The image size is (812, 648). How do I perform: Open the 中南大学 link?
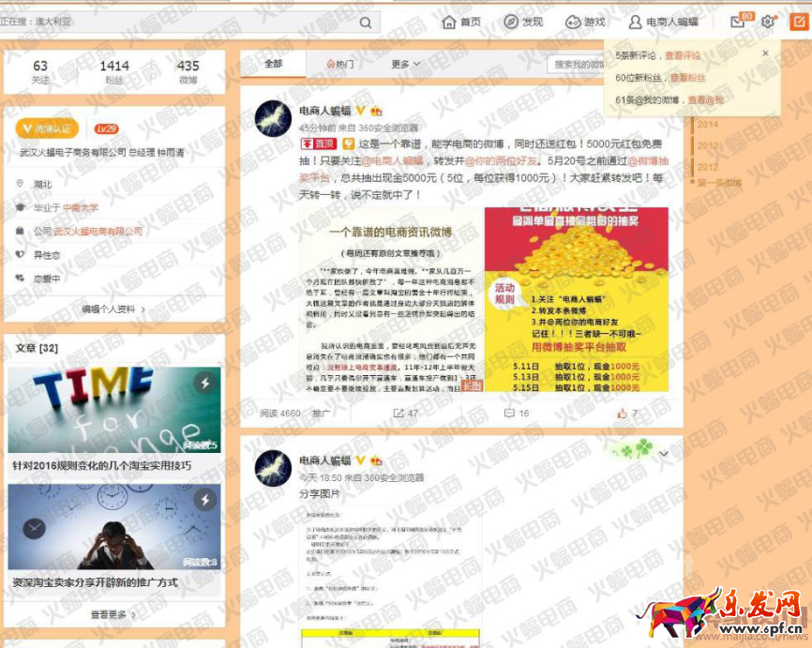[81, 207]
